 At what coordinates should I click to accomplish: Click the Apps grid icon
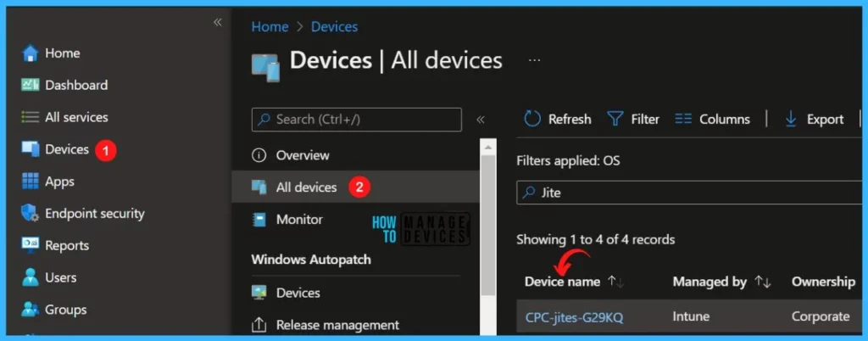(x=30, y=181)
